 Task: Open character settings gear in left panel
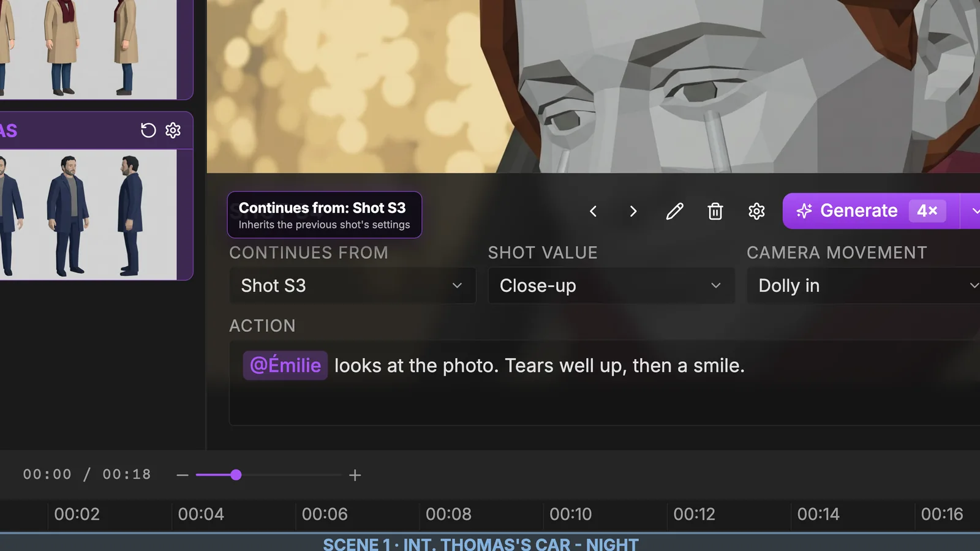(x=173, y=130)
